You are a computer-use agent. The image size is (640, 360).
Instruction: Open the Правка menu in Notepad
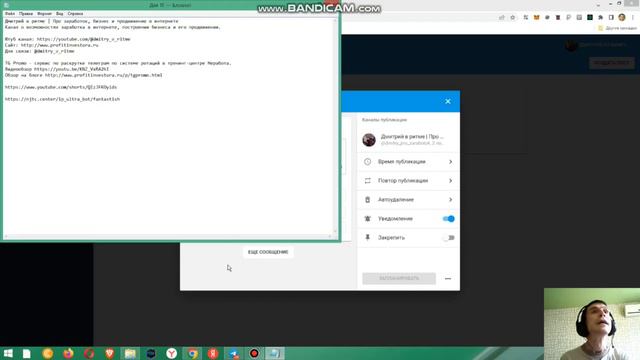(26, 13)
